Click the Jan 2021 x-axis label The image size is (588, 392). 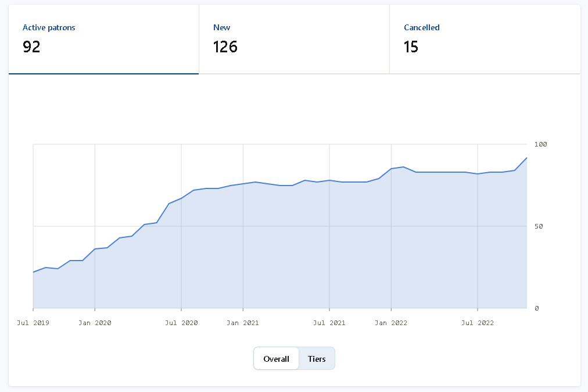[x=243, y=323]
